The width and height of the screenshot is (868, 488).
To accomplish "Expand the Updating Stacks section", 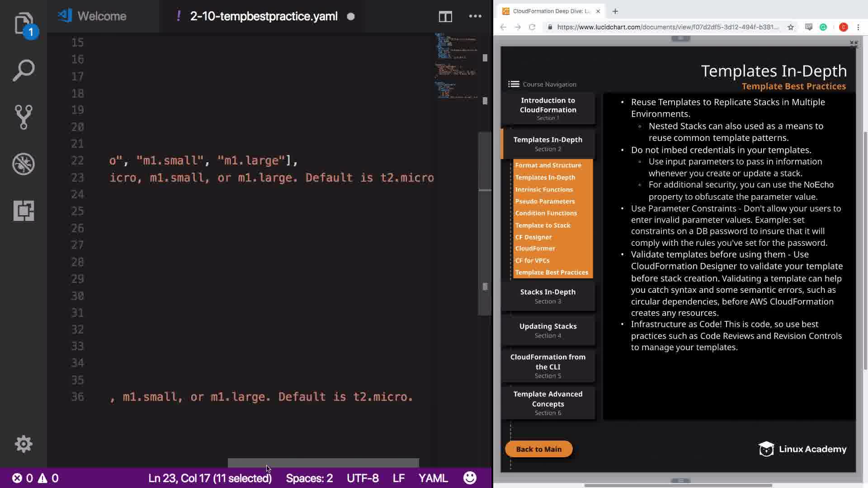I will point(547,330).
